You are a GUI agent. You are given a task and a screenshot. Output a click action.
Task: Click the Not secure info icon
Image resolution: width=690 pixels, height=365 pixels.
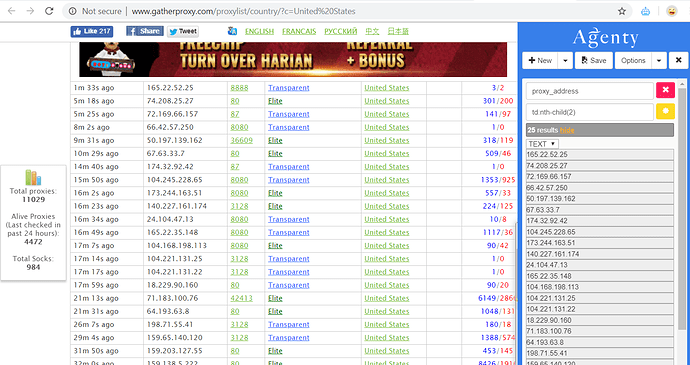(x=73, y=11)
